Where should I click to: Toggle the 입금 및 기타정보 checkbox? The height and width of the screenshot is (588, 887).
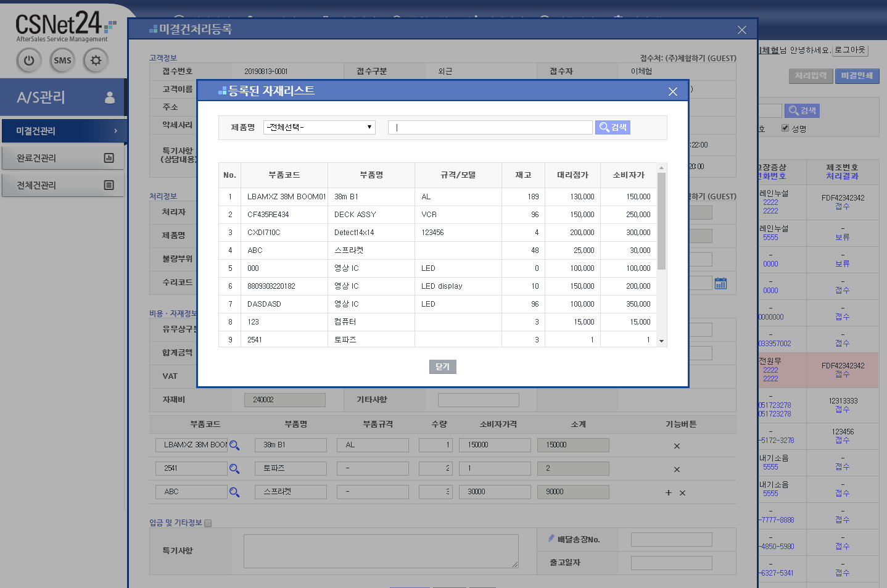click(208, 523)
